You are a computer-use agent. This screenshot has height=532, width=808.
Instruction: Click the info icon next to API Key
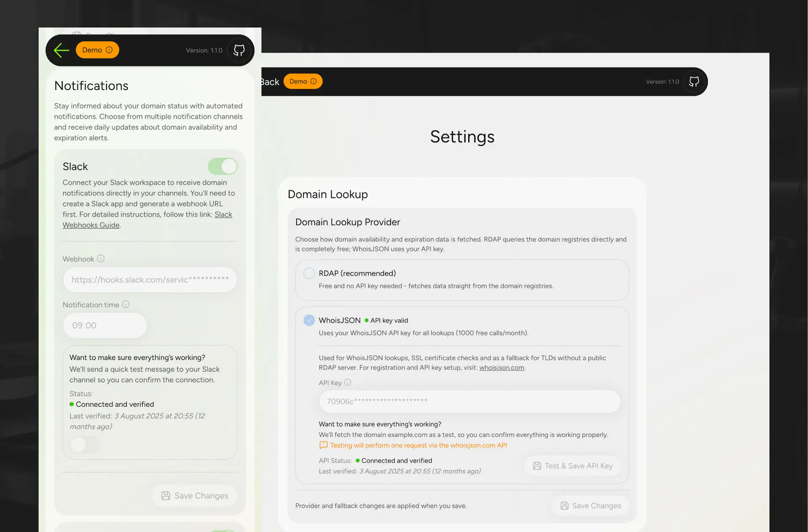(348, 382)
